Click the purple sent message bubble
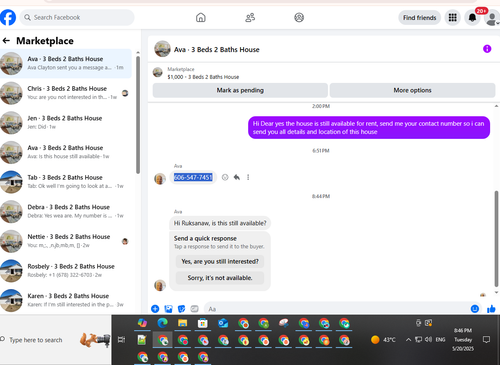 point(369,128)
